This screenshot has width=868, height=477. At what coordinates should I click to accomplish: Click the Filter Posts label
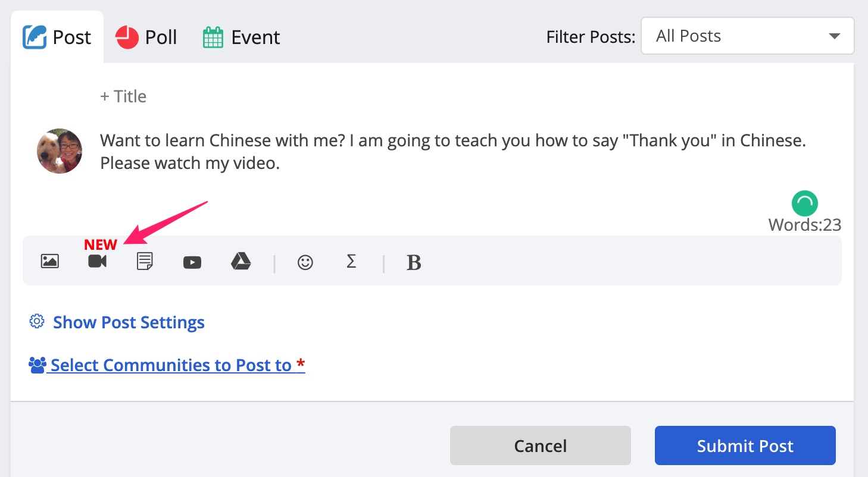[x=591, y=37]
